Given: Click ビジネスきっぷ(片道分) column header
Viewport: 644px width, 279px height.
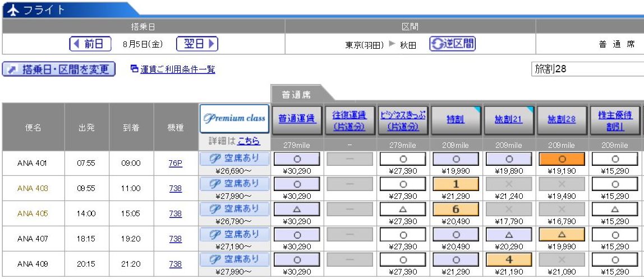Looking at the screenshot, I should click(x=403, y=120).
